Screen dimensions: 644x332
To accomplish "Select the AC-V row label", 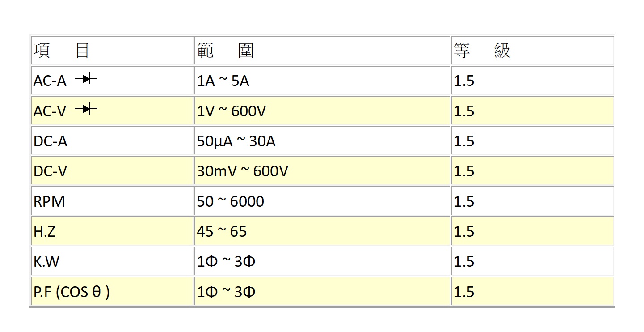I will [50, 111].
